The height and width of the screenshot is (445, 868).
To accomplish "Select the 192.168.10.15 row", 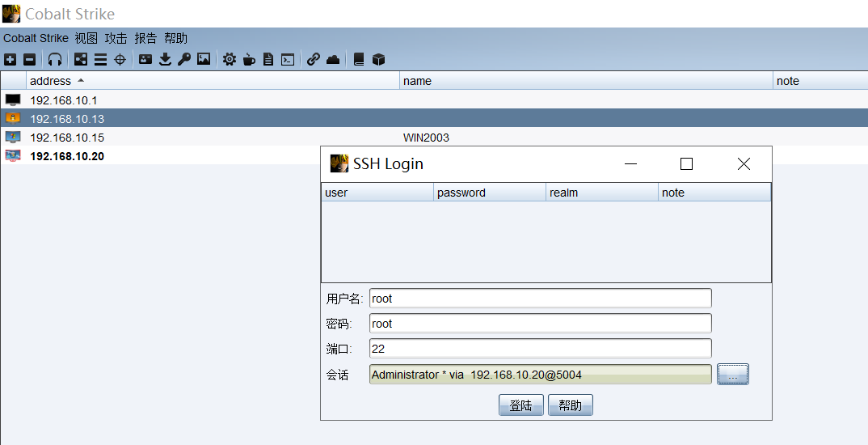I will (434, 137).
